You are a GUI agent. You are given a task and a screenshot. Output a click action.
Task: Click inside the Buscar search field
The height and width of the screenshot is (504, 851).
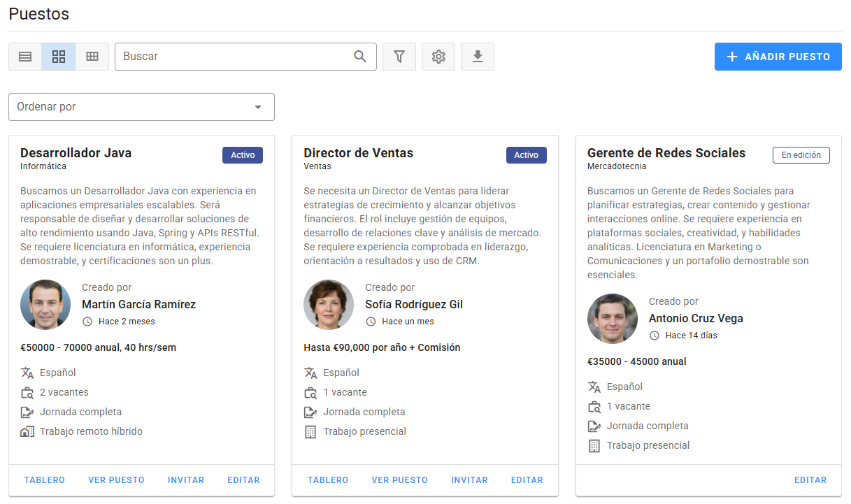pos(231,57)
